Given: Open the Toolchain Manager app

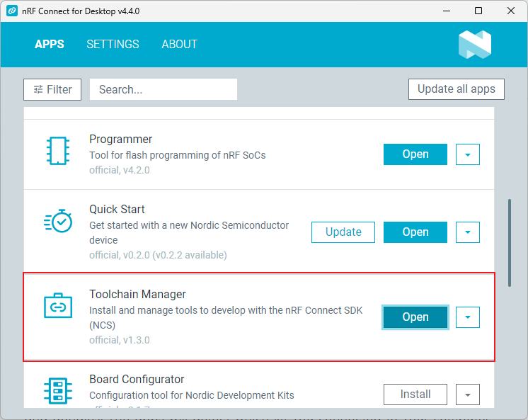Looking at the screenshot, I should [415, 317].
